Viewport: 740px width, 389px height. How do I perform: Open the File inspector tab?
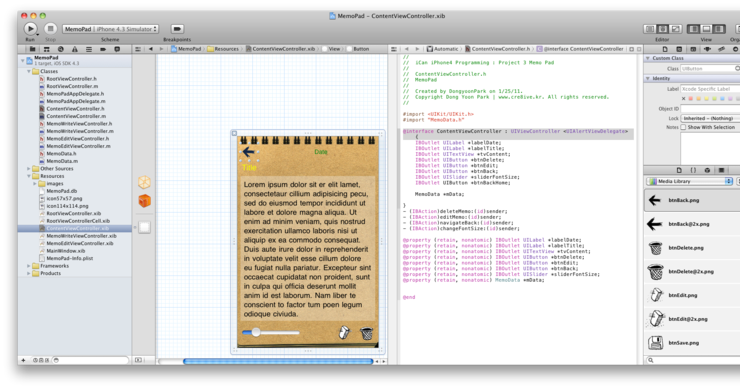[x=665, y=49]
